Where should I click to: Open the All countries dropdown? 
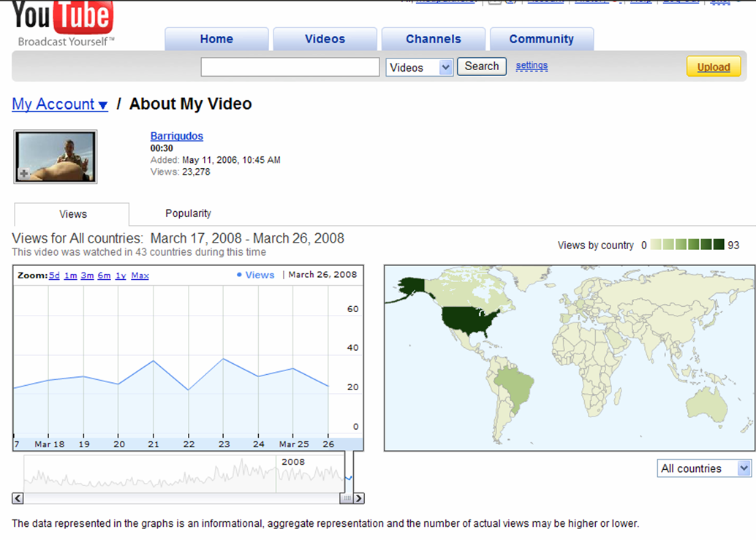click(x=704, y=468)
